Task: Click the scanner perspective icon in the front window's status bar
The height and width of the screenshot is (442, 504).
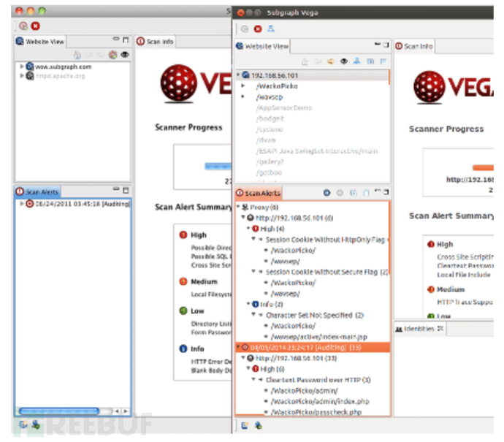Action: click(245, 426)
